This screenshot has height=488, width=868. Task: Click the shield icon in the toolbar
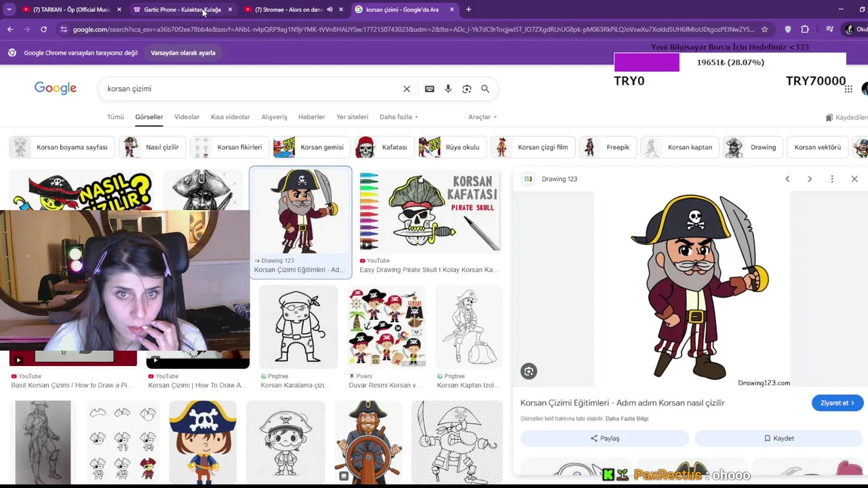787,29
